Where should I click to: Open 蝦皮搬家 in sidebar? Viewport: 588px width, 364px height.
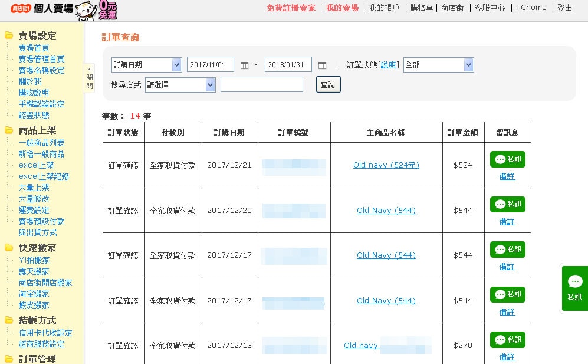(x=34, y=306)
